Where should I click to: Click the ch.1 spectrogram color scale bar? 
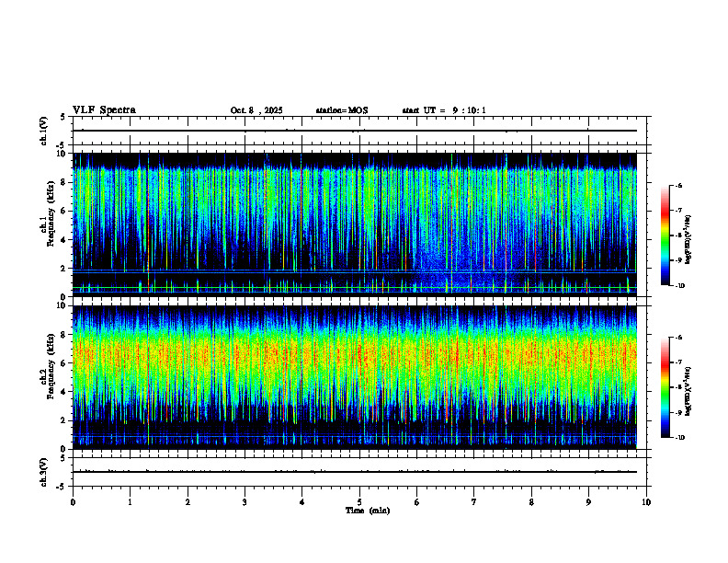[665, 236]
